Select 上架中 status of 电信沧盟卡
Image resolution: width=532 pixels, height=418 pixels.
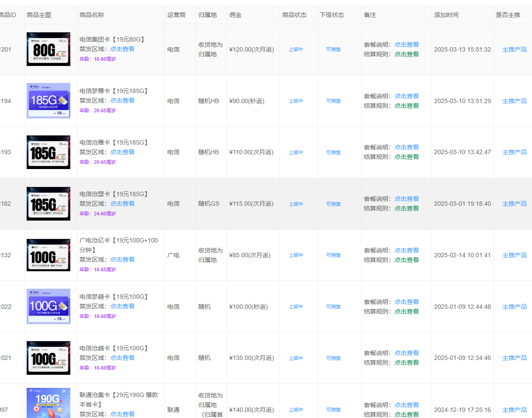tap(296, 204)
